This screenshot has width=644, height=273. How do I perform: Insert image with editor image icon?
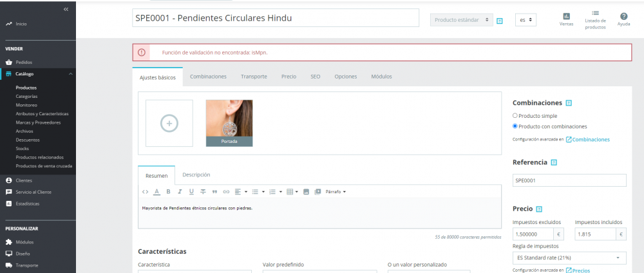[306, 192]
